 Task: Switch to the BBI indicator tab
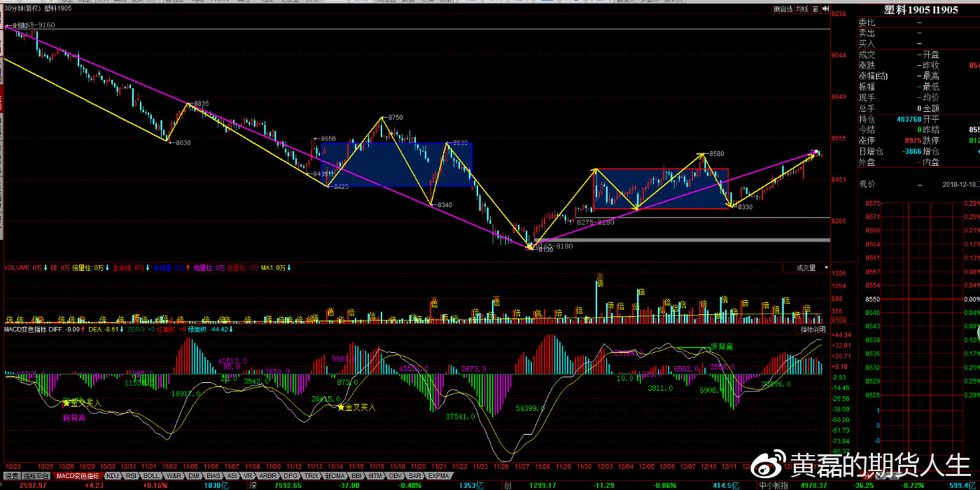357,475
